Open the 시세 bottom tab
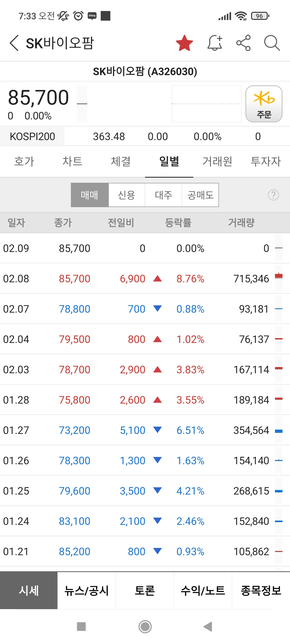Viewport: 290px width, 644px height. 29,591
